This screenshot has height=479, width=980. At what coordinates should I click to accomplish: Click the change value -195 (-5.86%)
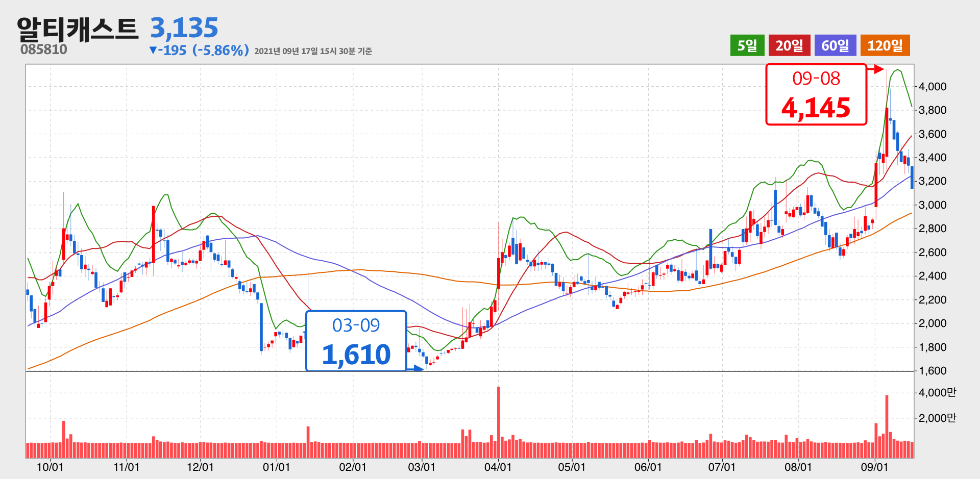click(199, 51)
